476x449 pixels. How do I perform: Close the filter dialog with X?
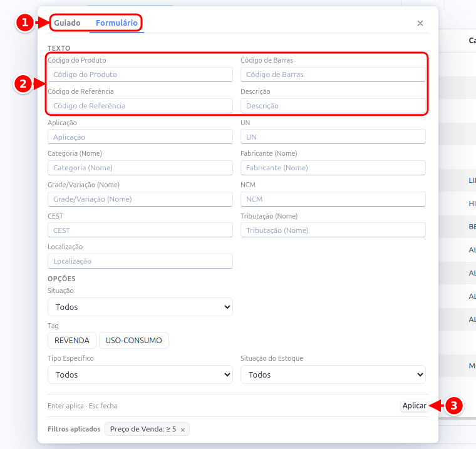pyautogui.click(x=420, y=23)
